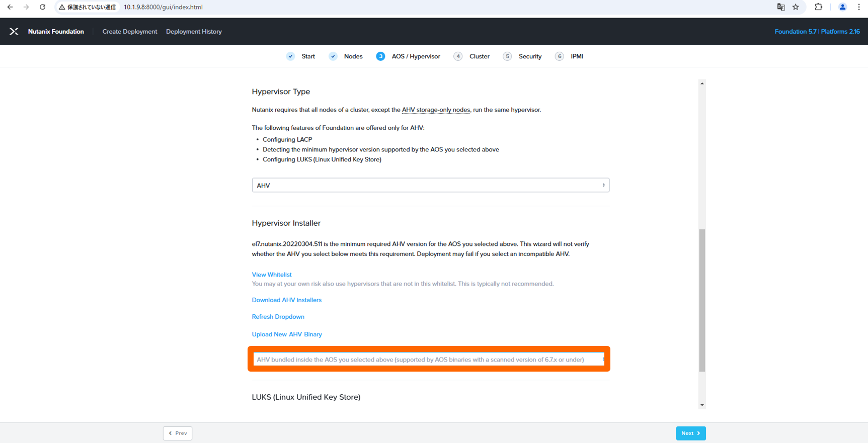The width and height of the screenshot is (868, 443).
Task: Open the Create Deployment menu
Action: click(130, 31)
